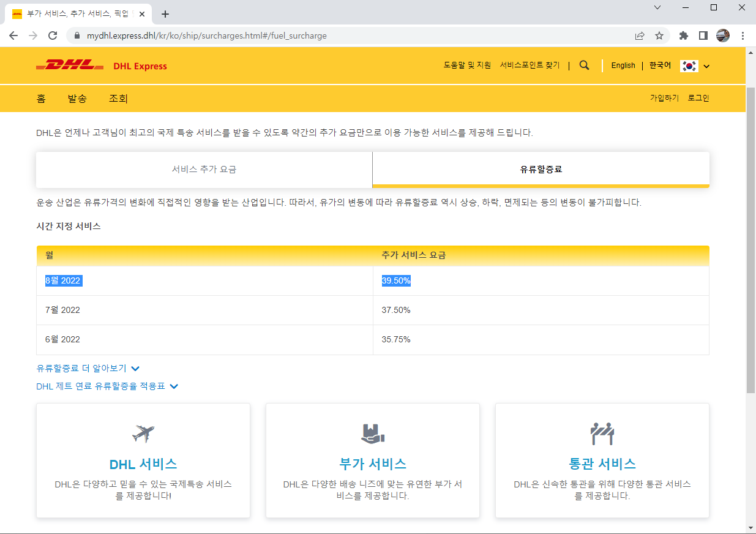
Task: Click the South Korea flag icon
Action: pos(689,66)
